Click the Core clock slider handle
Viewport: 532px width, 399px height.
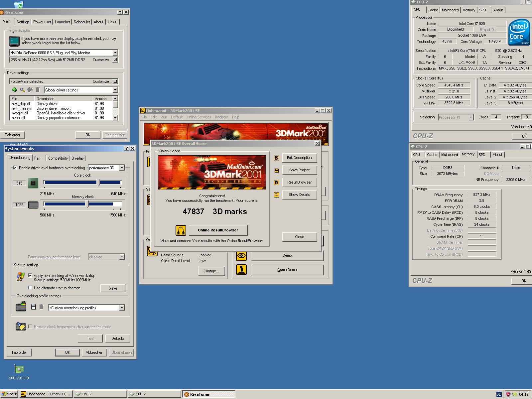point(98,182)
